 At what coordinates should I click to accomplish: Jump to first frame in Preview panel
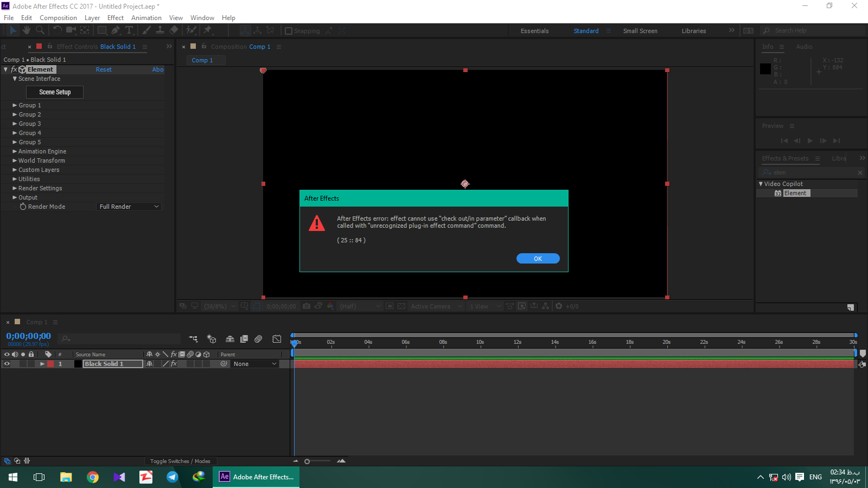[784, 140]
